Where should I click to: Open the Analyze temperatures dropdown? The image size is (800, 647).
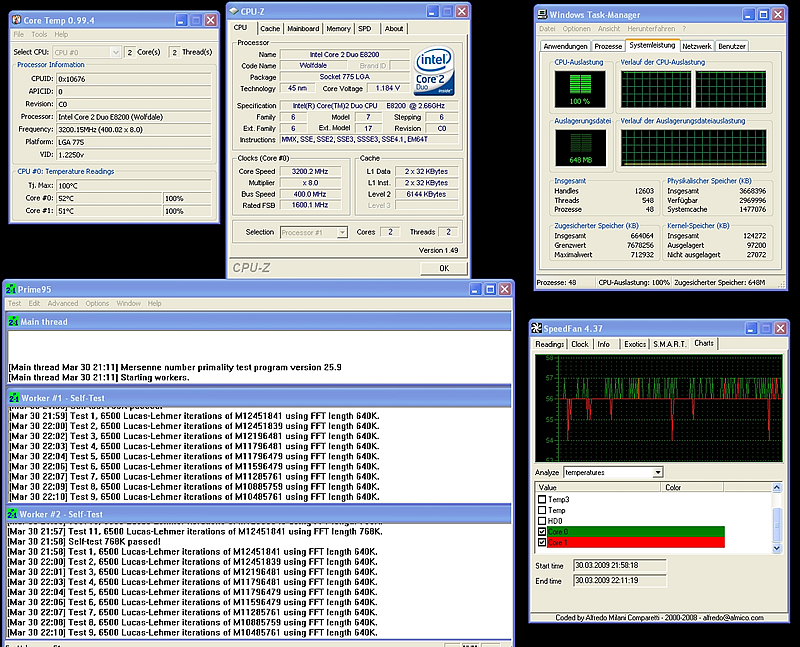click(x=658, y=472)
